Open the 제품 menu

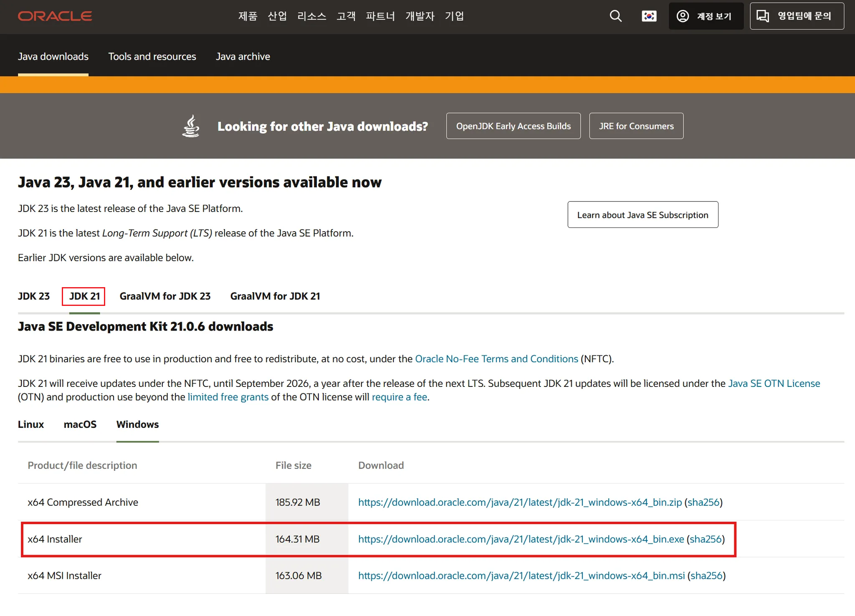[x=248, y=16]
